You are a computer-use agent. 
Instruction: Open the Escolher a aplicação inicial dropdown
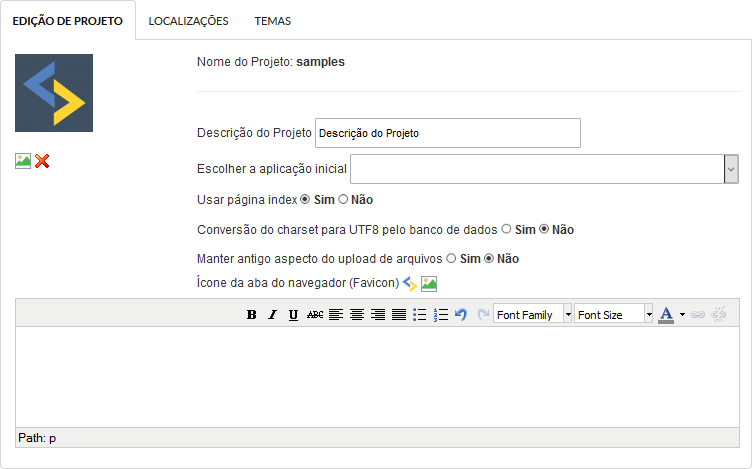pos(731,169)
